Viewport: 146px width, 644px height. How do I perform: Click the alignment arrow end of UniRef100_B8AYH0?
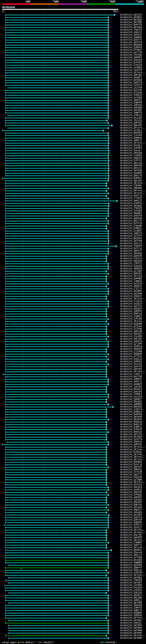(112, 125)
